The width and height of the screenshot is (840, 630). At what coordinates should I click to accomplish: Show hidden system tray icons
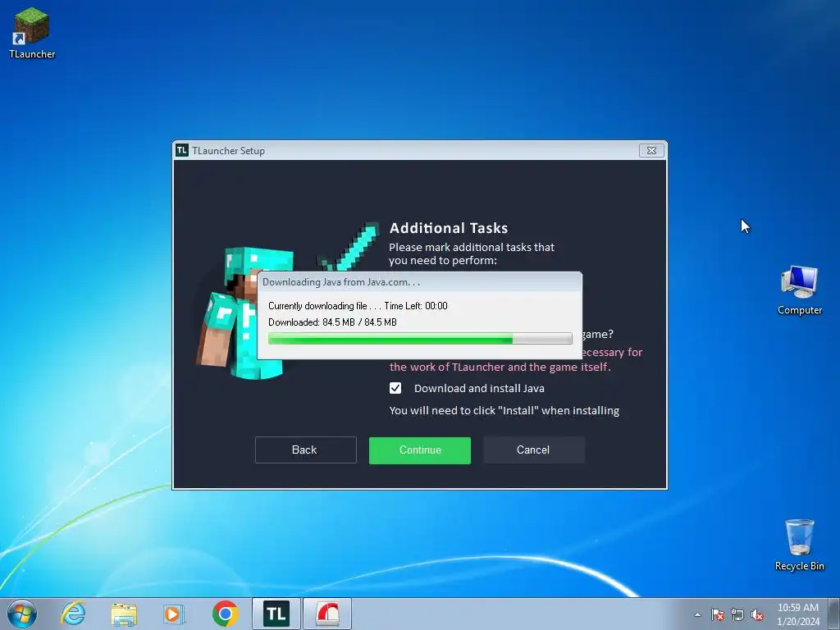[x=697, y=614]
